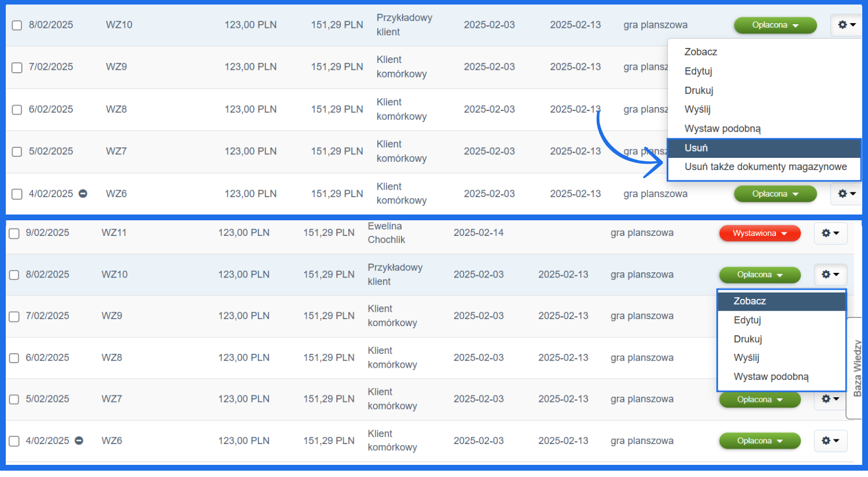Expand Opłacona status on WZ10 in lower panel
Screen dimensions: 868x477
(760, 275)
